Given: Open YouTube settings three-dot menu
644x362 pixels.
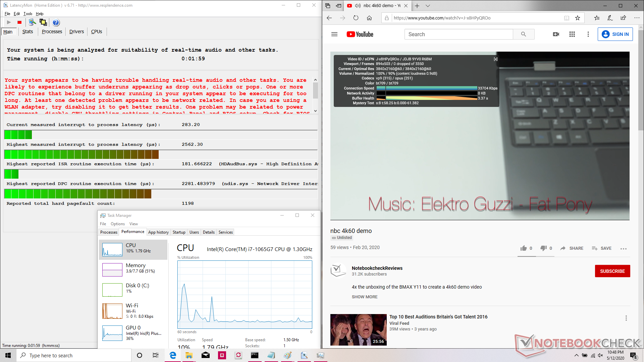Looking at the screenshot, I should pos(588,34).
